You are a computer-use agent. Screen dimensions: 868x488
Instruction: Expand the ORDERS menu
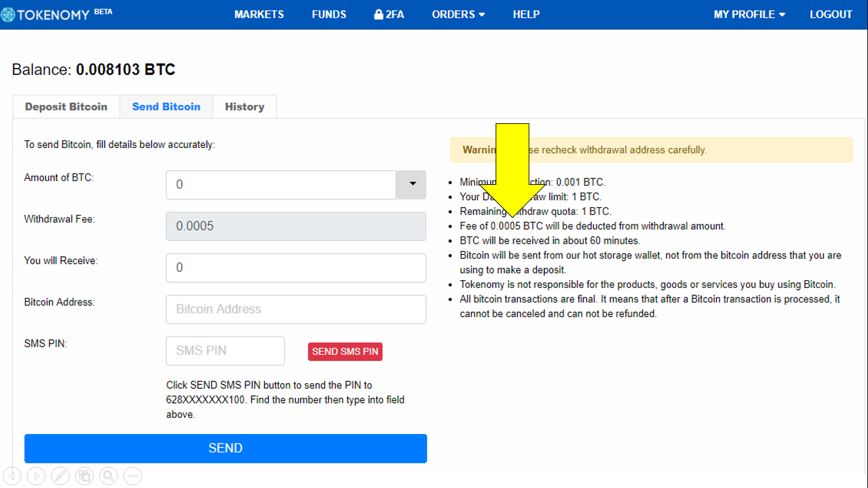[458, 14]
